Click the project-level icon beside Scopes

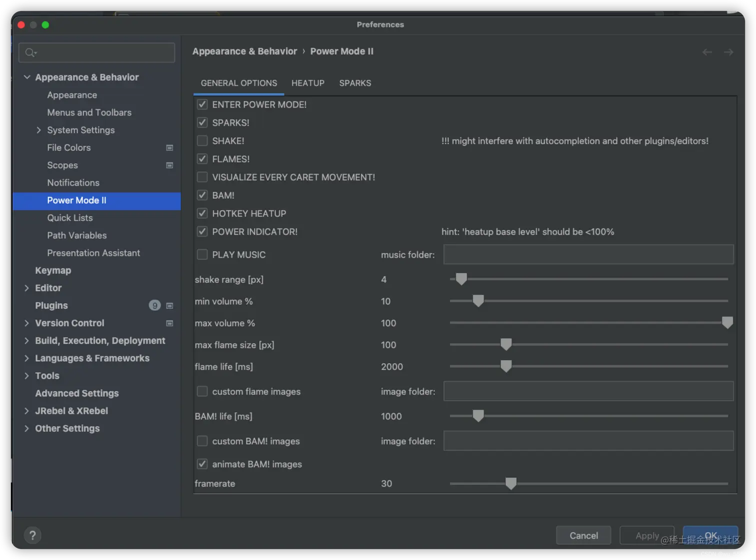point(169,165)
